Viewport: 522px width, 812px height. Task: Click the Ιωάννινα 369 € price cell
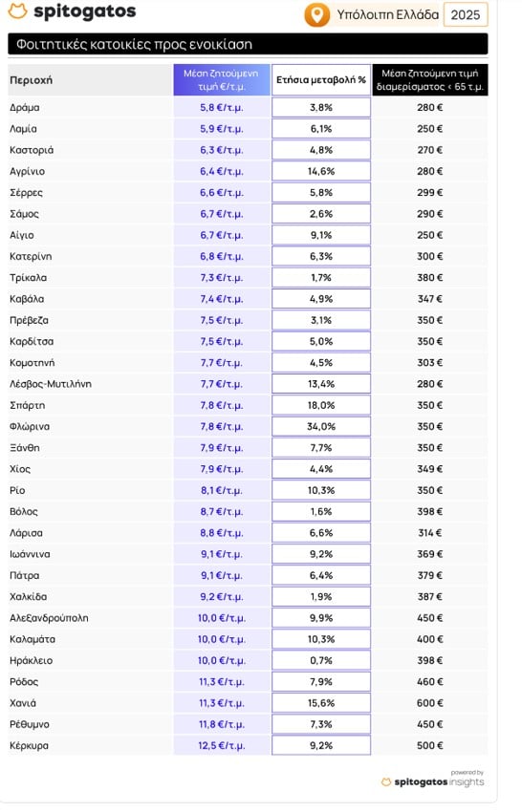[429, 554]
